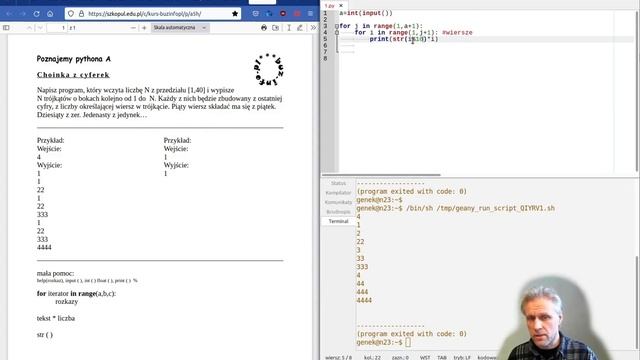Viewport: 640px width, 360px height.
Task: Open the Komunikaty tab in Geany
Action: click(x=338, y=202)
